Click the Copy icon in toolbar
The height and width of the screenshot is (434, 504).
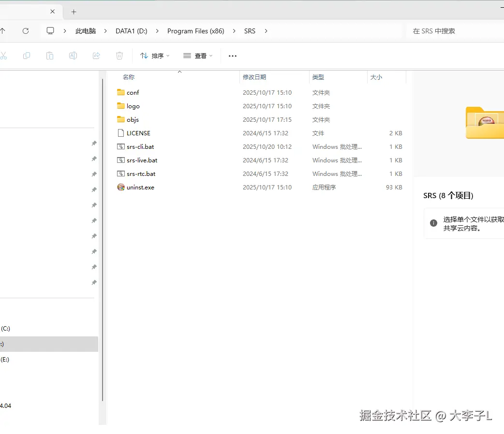coord(27,56)
